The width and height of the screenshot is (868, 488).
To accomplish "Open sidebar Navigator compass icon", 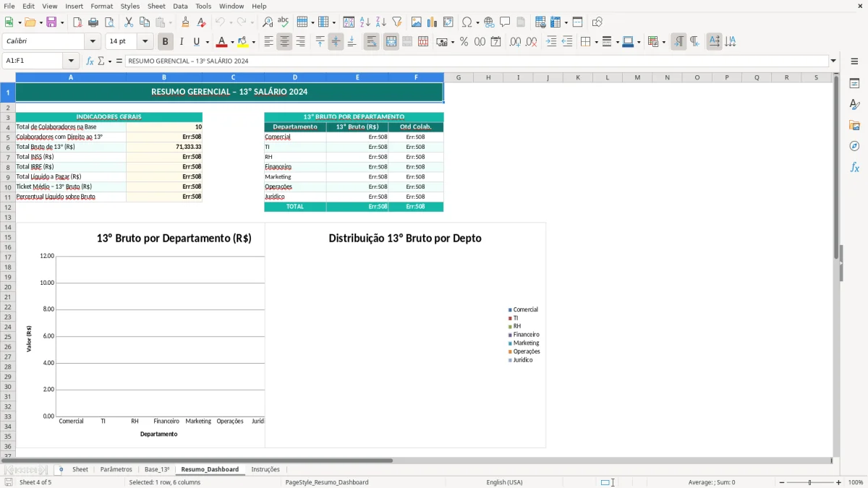I will point(854,146).
